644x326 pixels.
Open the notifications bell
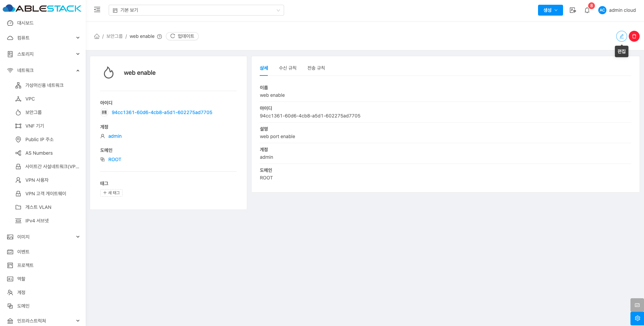coord(587,10)
